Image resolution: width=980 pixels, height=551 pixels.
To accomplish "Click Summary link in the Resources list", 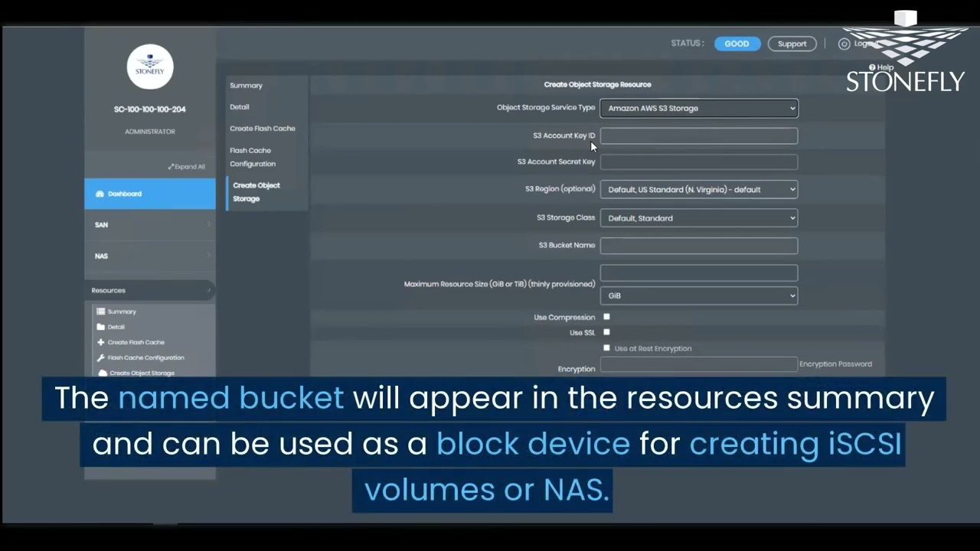I will point(122,311).
